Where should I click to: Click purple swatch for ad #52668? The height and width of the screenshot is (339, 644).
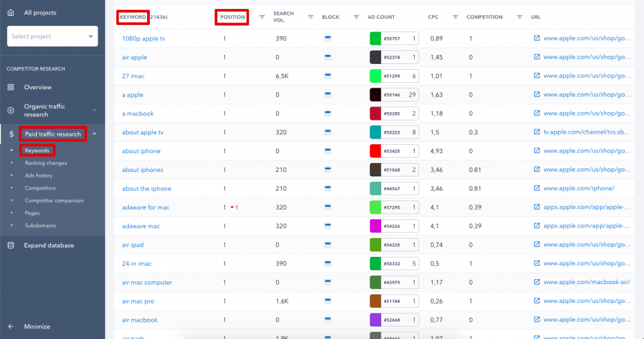[x=376, y=320]
